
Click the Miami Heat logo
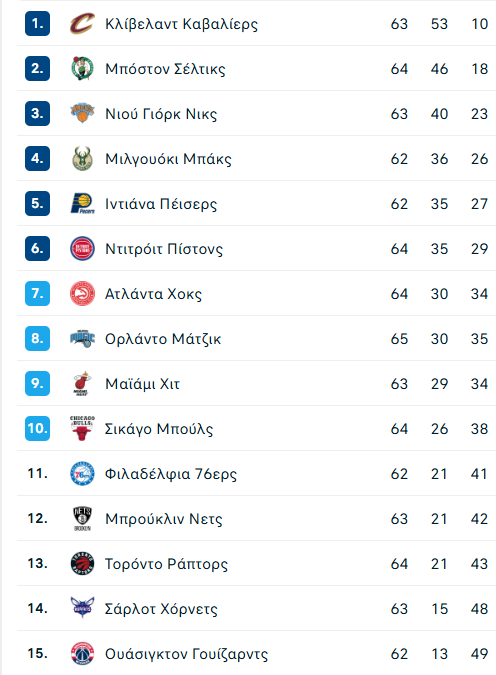pyautogui.click(x=82, y=384)
